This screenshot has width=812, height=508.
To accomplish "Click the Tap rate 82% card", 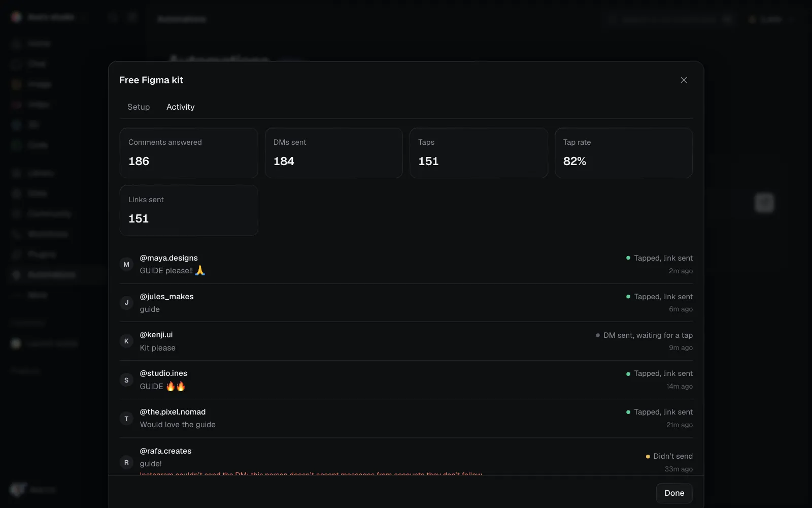I will coord(624,153).
